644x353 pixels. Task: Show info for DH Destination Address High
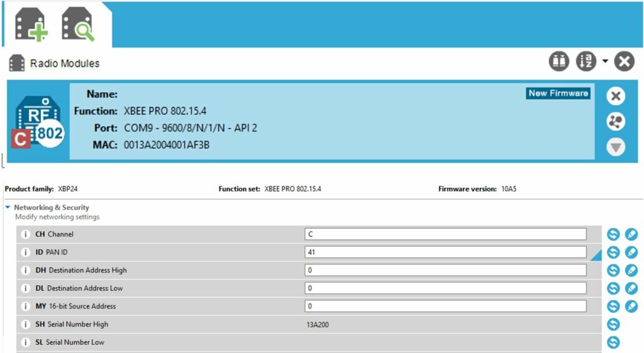26,271
